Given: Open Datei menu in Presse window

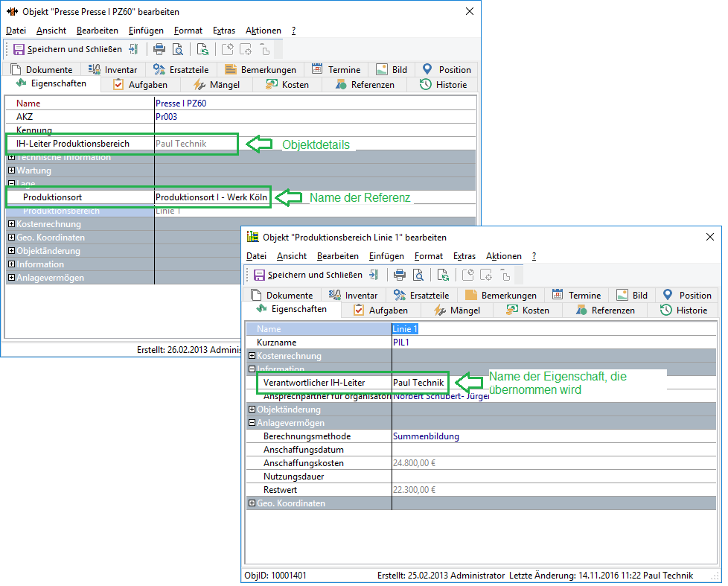Looking at the screenshot, I should pyautogui.click(x=16, y=31).
